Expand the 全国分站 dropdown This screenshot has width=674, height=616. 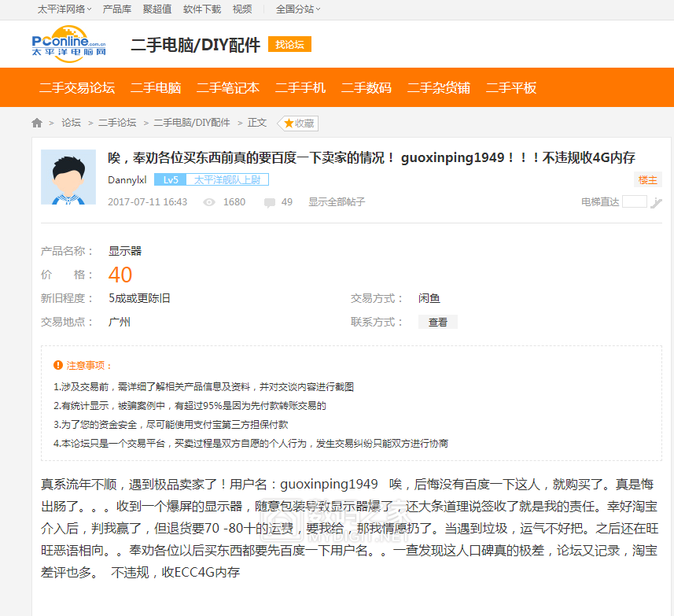click(x=298, y=9)
